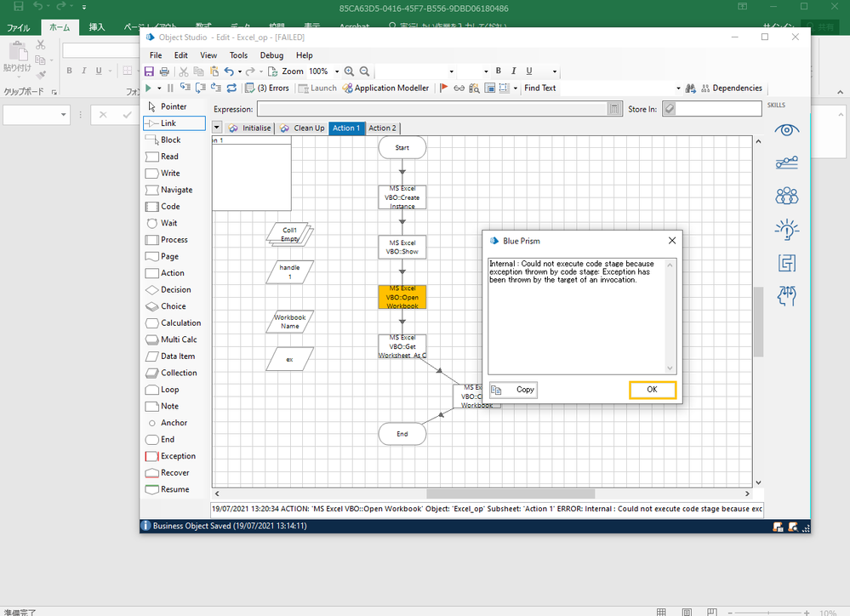Screen dimensions: 850x616
Task: Open the Tools menu in Object Studio
Action: 238,55
